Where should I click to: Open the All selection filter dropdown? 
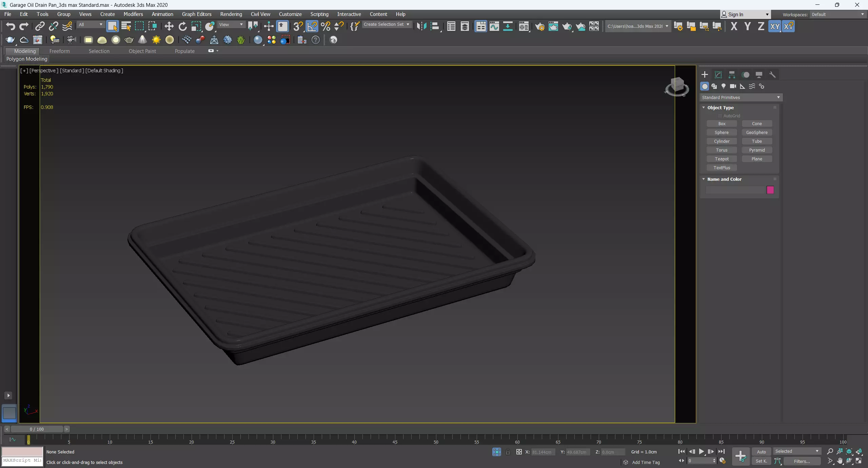tap(90, 25)
